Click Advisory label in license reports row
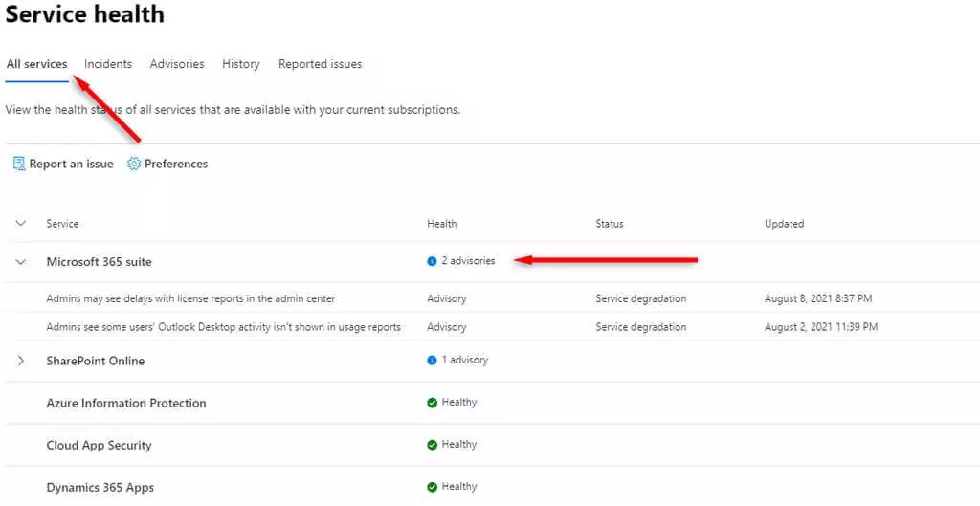This screenshot has height=506, width=980. [x=446, y=298]
